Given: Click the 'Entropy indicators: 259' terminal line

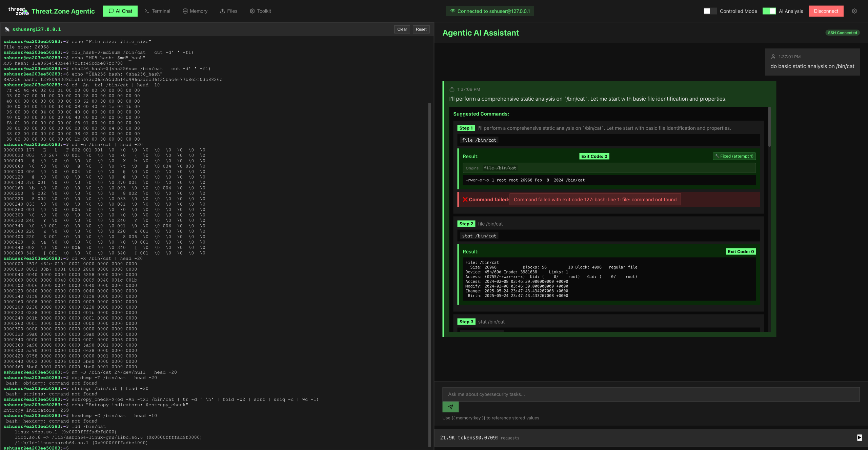Looking at the screenshot, I should coord(36,410).
